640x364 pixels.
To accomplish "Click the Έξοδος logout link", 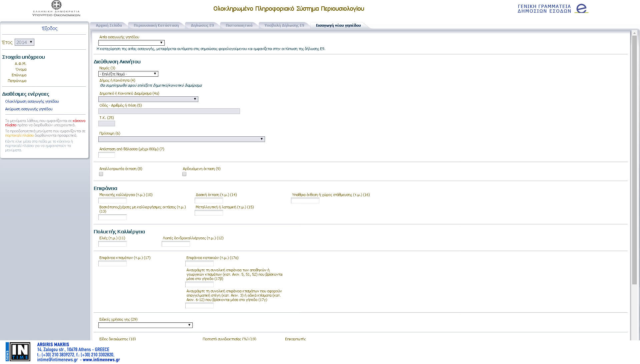I will (x=50, y=28).
